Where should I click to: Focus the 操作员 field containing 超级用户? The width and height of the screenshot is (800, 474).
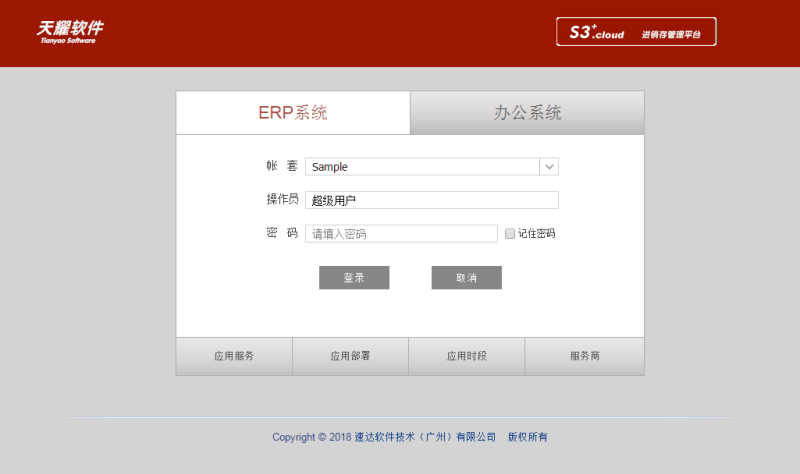click(431, 200)
